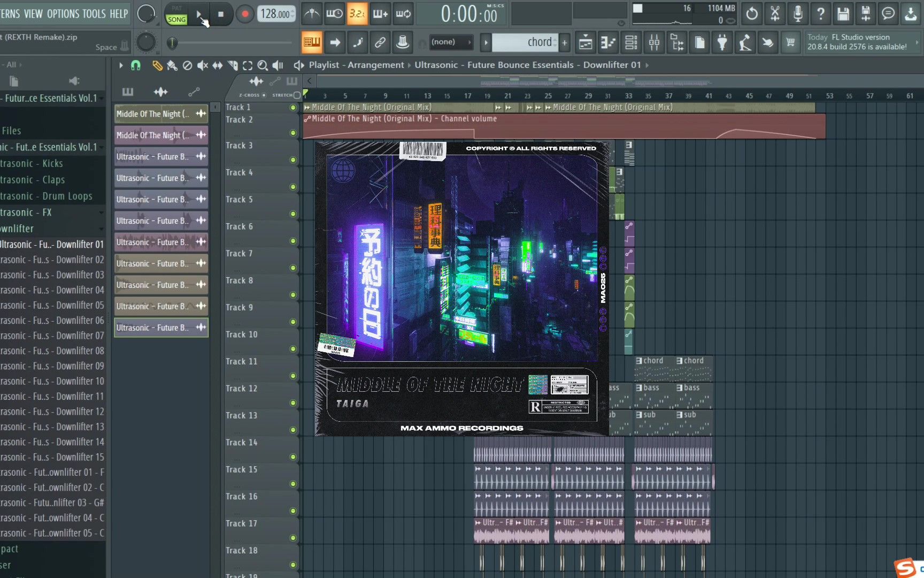
Task: Toggle the overdub blend recording button
Action: click(380, 14)
